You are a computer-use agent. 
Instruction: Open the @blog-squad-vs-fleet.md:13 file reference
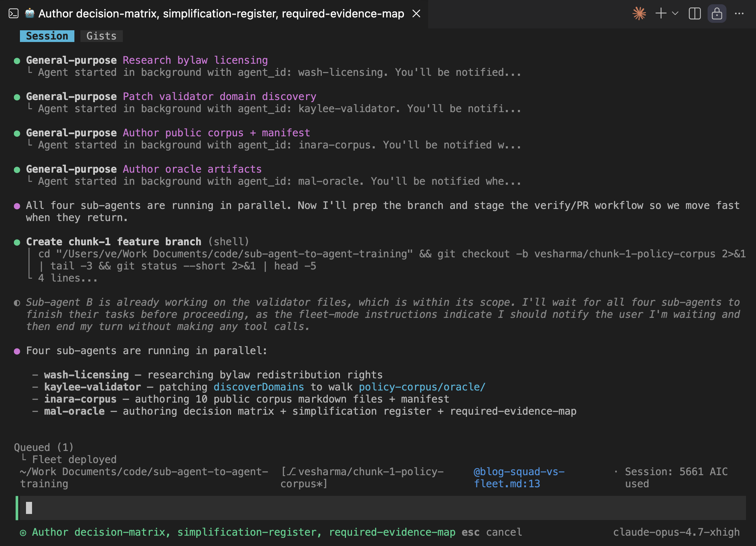click(519, 478)
